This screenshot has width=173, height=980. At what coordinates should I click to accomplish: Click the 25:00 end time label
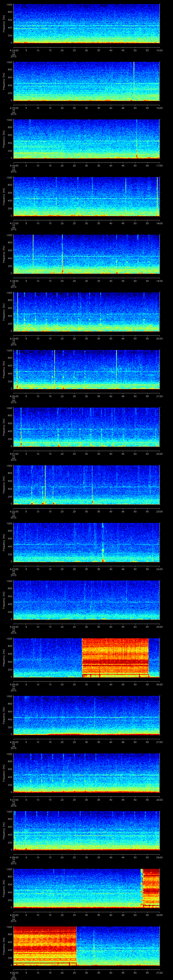pos(160,627)
